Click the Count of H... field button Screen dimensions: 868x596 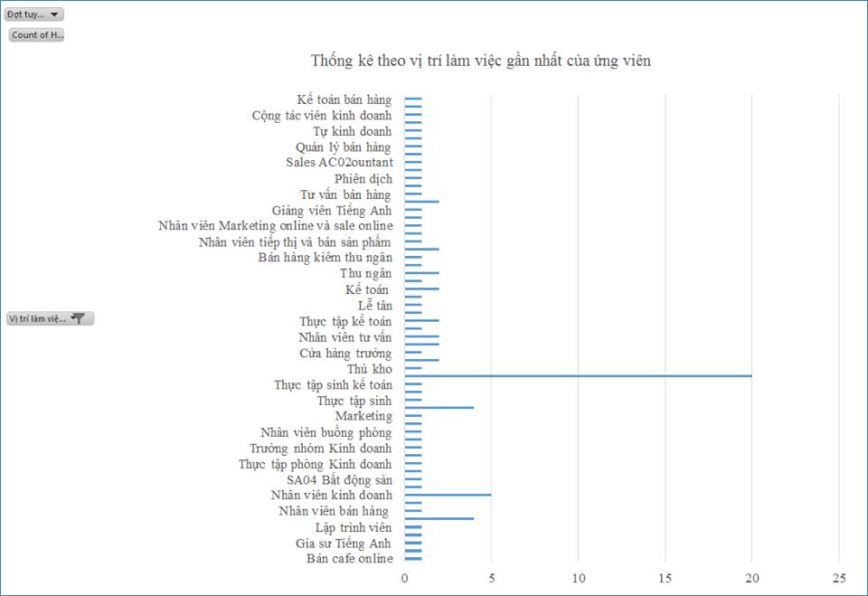point(37,35)
